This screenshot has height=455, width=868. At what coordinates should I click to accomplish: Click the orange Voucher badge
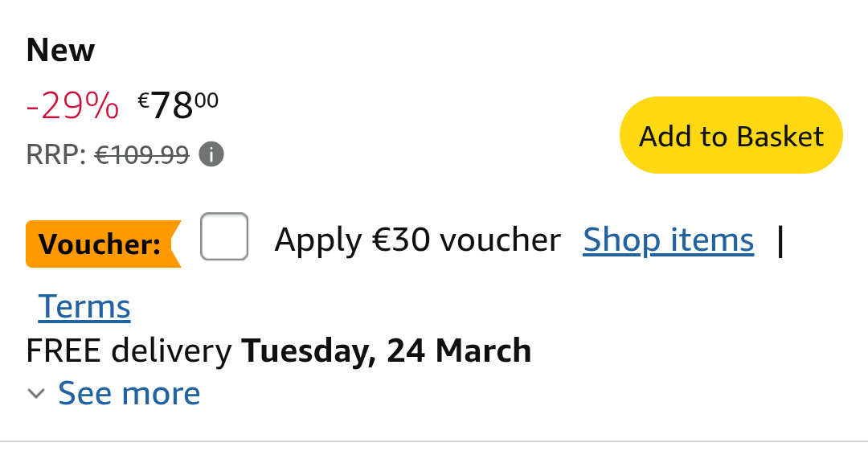click(101, 244)
